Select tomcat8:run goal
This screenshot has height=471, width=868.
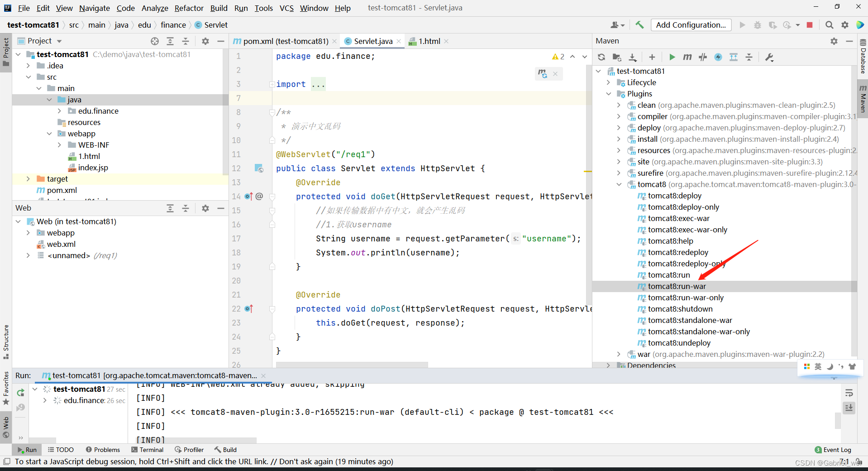669,275
